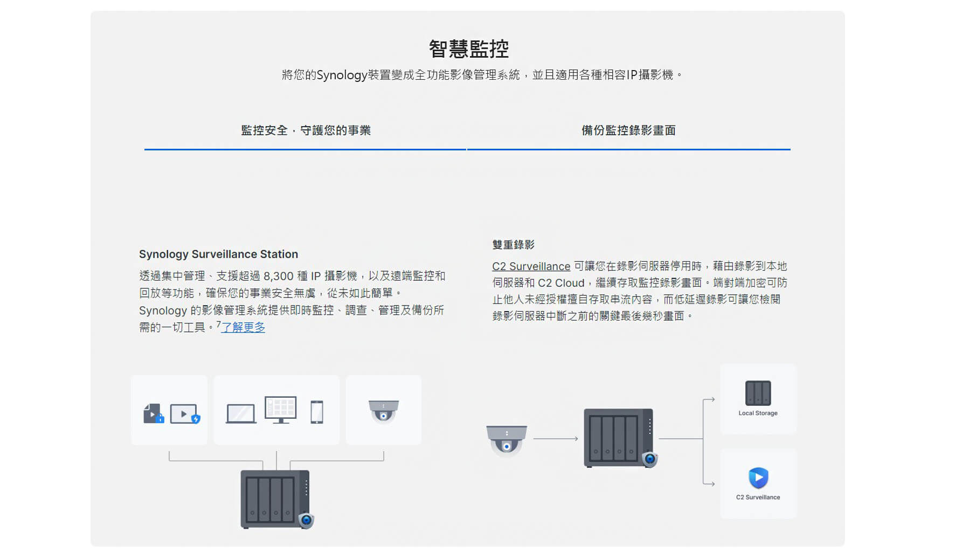Click the C2 Surveillance shield icon

pos(758,478)
